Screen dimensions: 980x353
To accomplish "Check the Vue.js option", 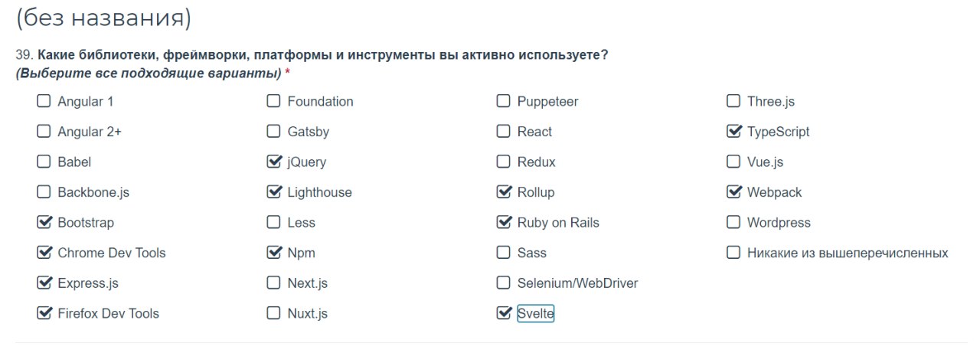I will (x=733, y=162).
